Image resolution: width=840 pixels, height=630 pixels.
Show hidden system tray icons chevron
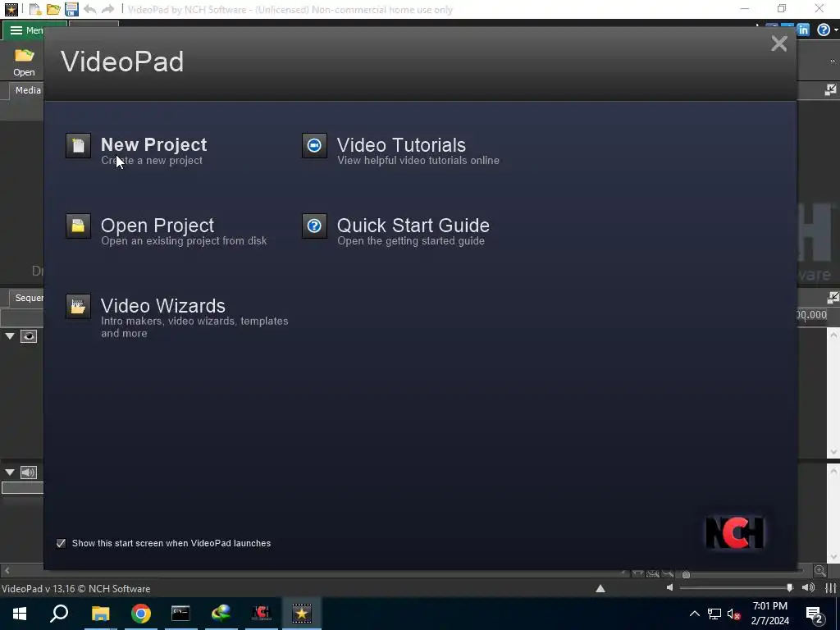pyautogui.click(x=694, y=614)
